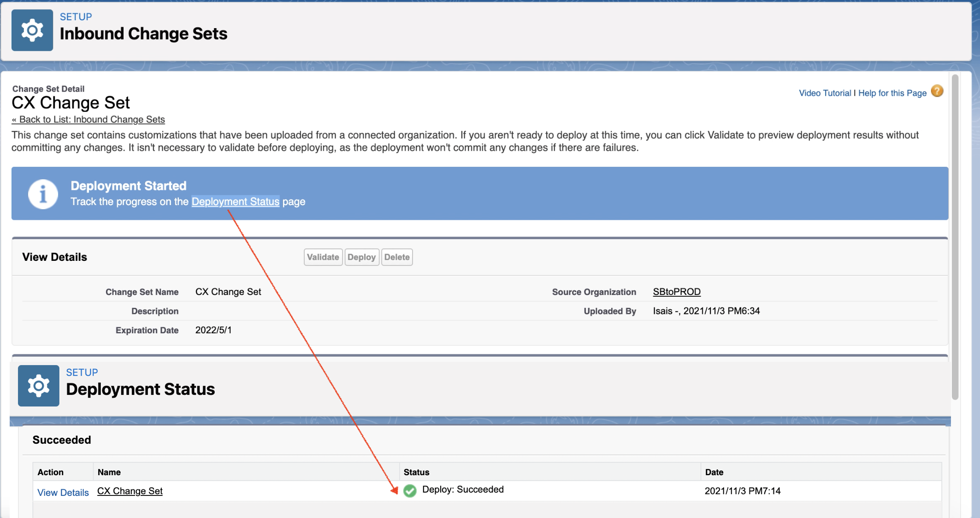Screen dimensions: 980x518
Task: Click the Name column header
Action: (x=109, y=472)
